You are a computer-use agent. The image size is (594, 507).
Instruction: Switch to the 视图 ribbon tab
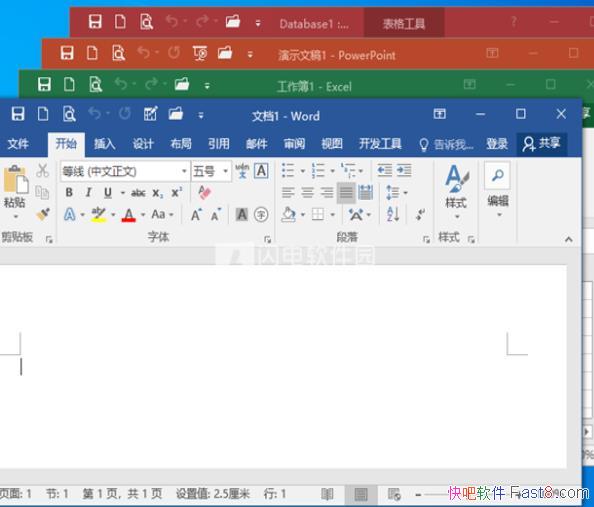[332, 144]
